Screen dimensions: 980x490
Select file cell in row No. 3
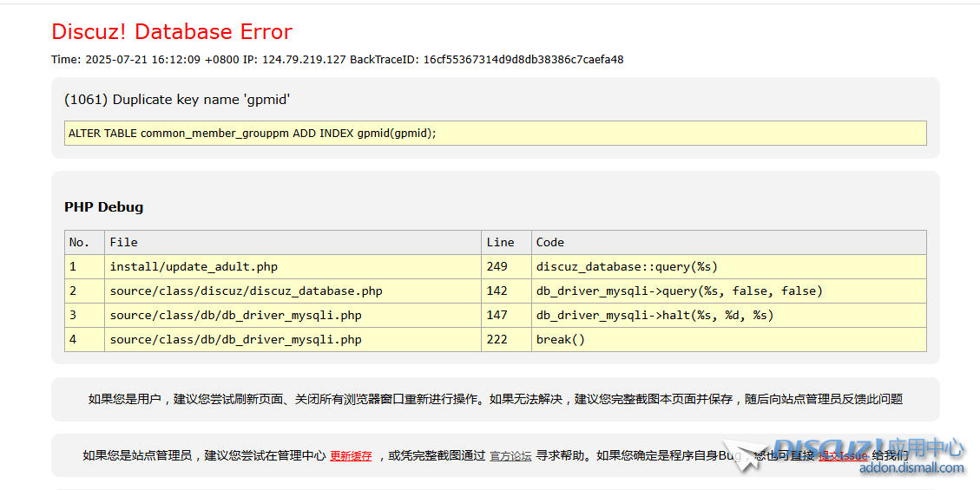point(293,315)
